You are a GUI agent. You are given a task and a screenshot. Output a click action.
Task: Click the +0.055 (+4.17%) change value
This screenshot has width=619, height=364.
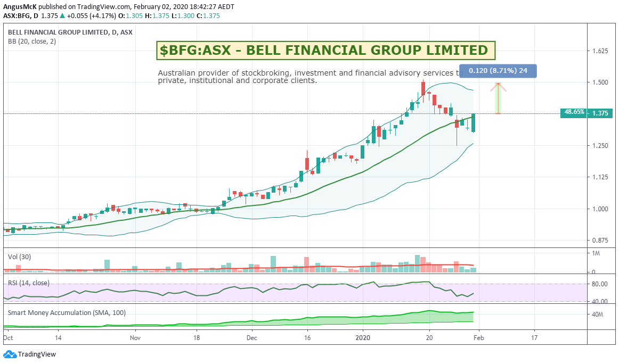coord(92,16)
